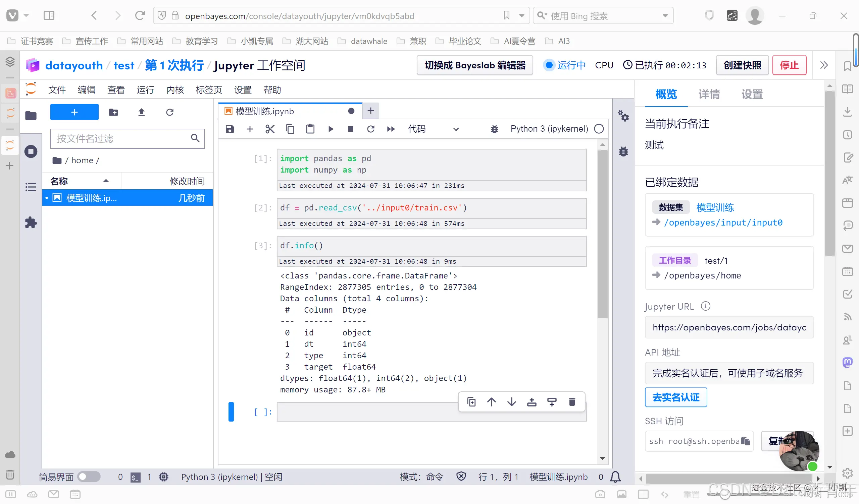859x504 pixels.
Task: Run the selected cell with the play icon
Action: tap(330, 129)
